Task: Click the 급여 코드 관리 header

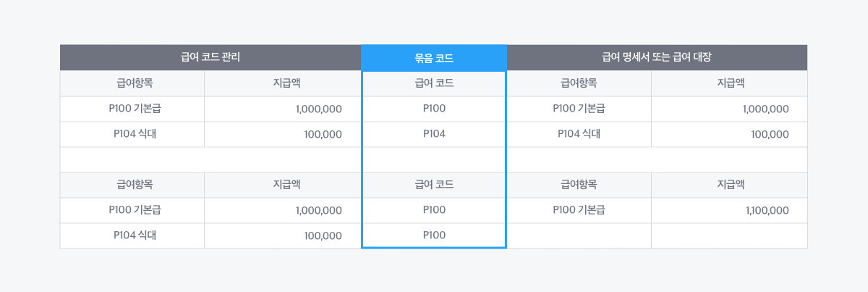Action: click(x=210, y=57)
